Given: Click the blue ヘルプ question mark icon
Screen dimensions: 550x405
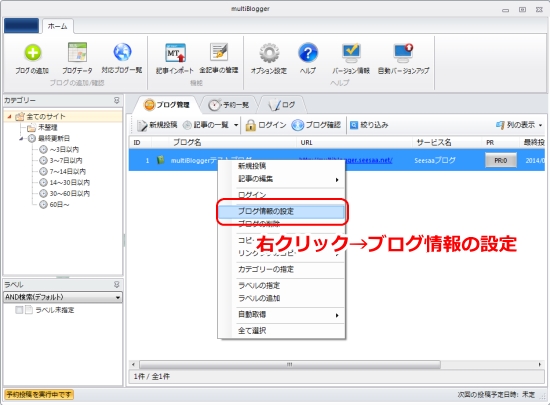Looking at the screenshot, I should 308,53.
